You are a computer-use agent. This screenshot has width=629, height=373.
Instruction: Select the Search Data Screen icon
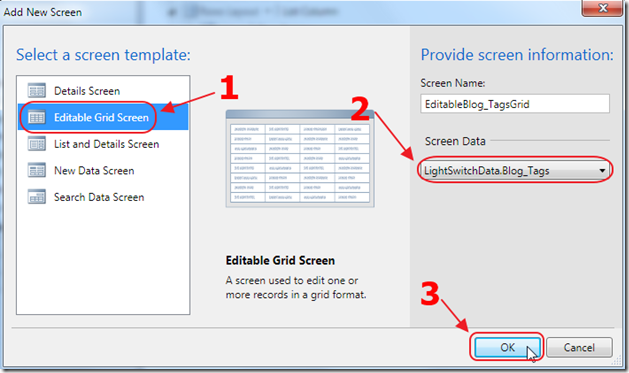pyautogui.click(x=37, y=197)
